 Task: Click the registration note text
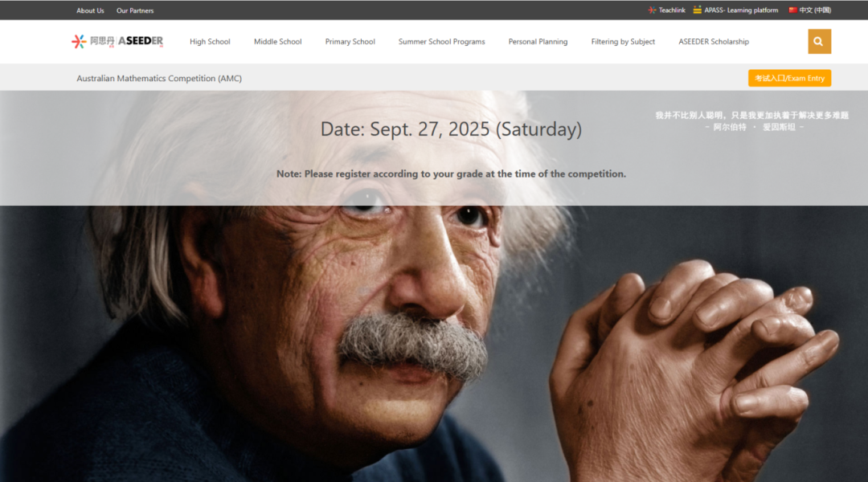451,174
